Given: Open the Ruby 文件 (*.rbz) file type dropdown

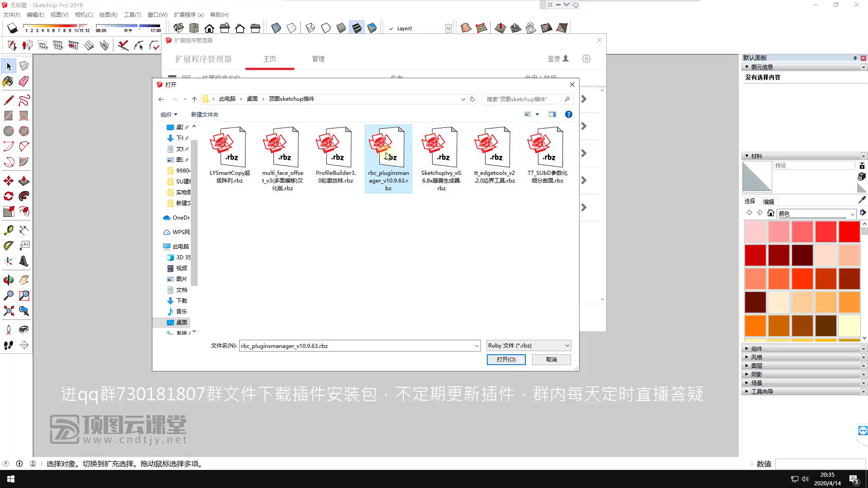Looking at the screenshot, I should pyautogui.click(x=566, y=345).
